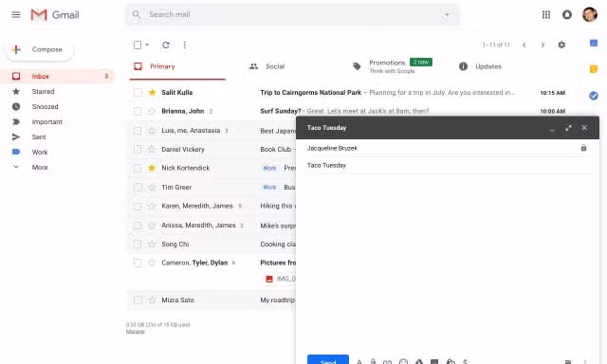Open the notifications circle icon
The height and width of the screenshot is (364, 607).
point(567,15)
